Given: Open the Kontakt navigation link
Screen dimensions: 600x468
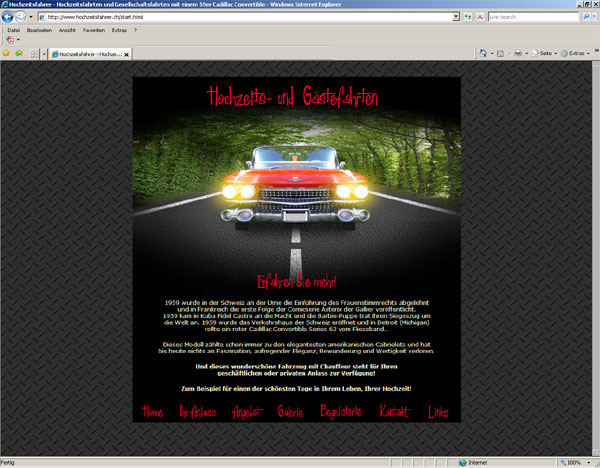Looking at the screenshot, I should [395, 411].
